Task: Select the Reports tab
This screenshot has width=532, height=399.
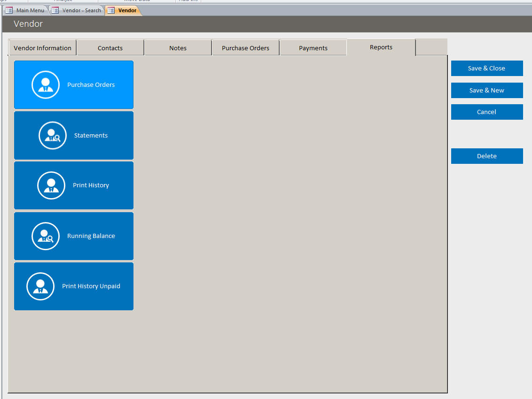Action: pos(381,47)
